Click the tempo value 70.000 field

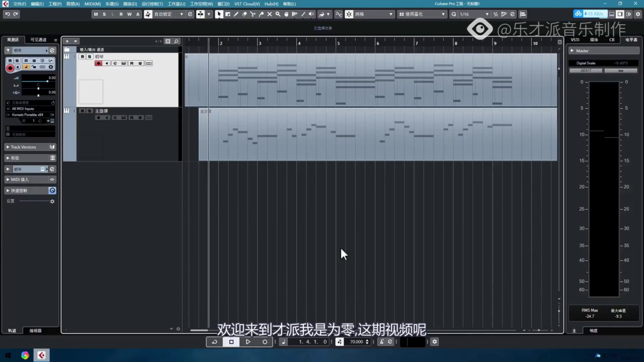coord(356,342)
